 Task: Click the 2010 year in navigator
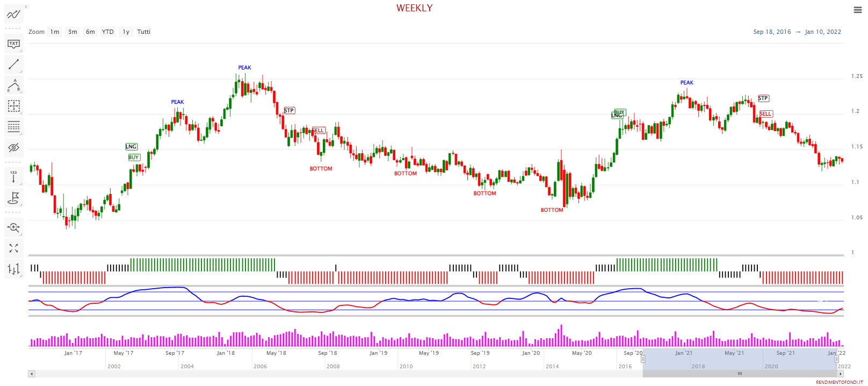tap(406, 367)
